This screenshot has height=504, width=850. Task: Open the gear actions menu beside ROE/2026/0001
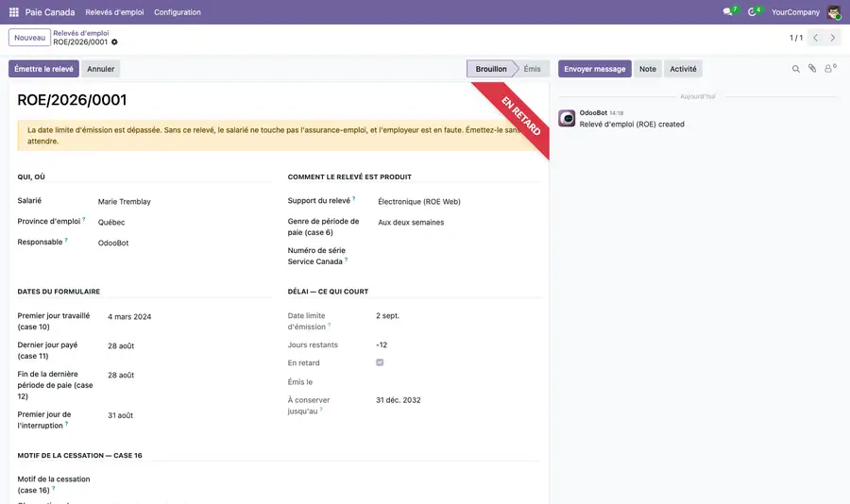pos(114,42)
